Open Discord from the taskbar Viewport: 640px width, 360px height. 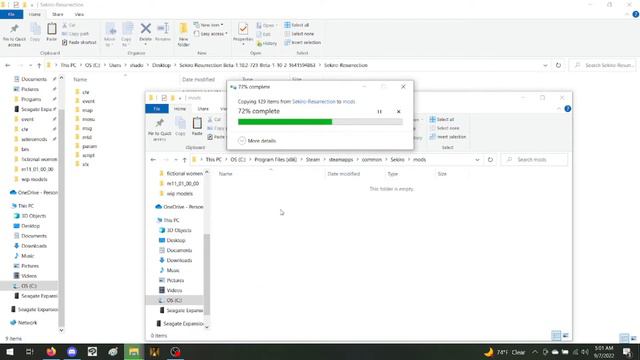click(72, 351)
